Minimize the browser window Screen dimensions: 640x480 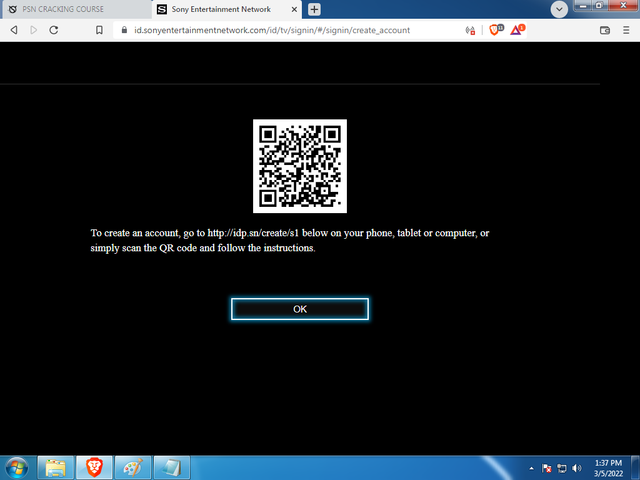point(583,6)
